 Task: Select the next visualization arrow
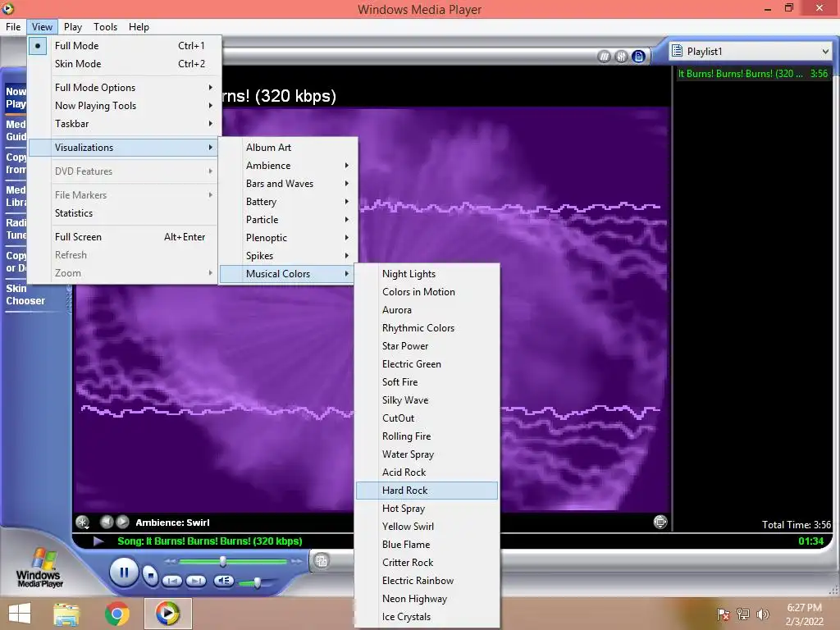(x=123, y=521)
